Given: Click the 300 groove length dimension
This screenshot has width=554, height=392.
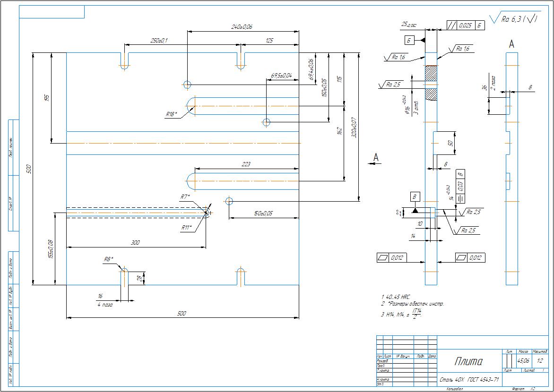Looking at the screenshot, I should (135, 243).
